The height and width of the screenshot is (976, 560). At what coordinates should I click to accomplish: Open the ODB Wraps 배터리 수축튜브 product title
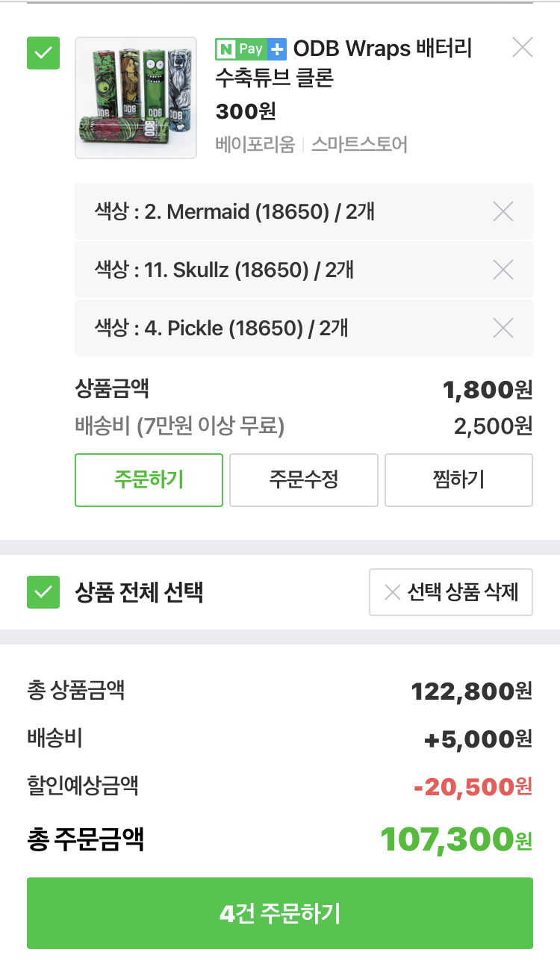click(343, 63)
